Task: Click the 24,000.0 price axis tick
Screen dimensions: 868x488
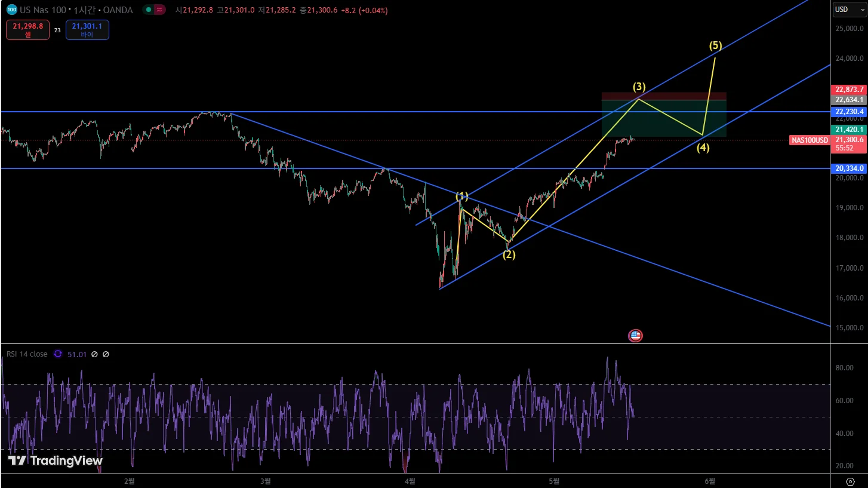Action: pyautogui.click(x=849, y=59)
